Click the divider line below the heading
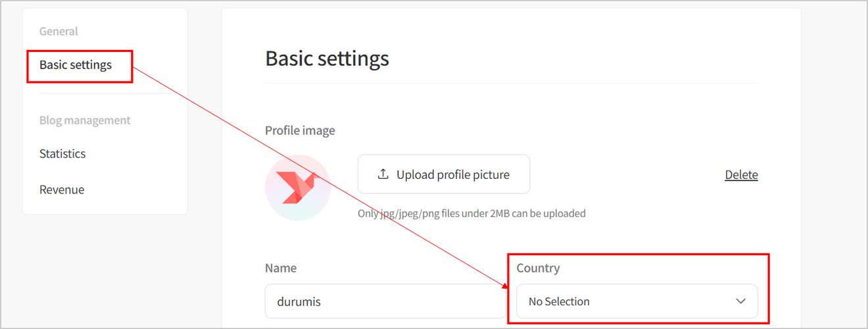The image size is (868, 329). pos(512,83)
